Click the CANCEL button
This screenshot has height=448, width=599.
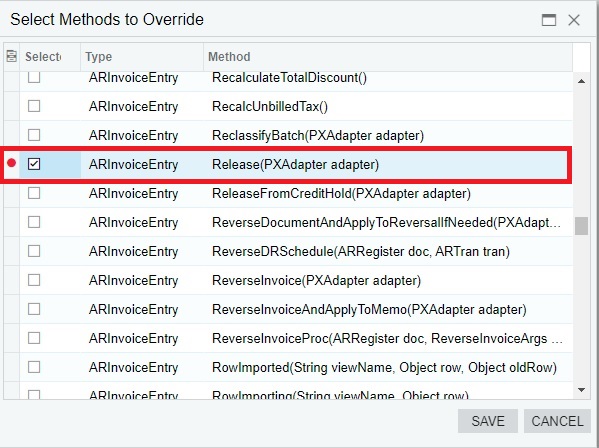click(557, 421)
